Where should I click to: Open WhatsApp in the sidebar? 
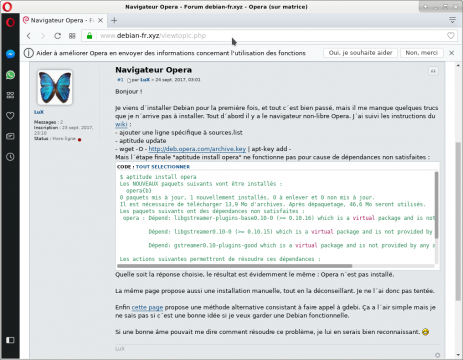point(10,75)
